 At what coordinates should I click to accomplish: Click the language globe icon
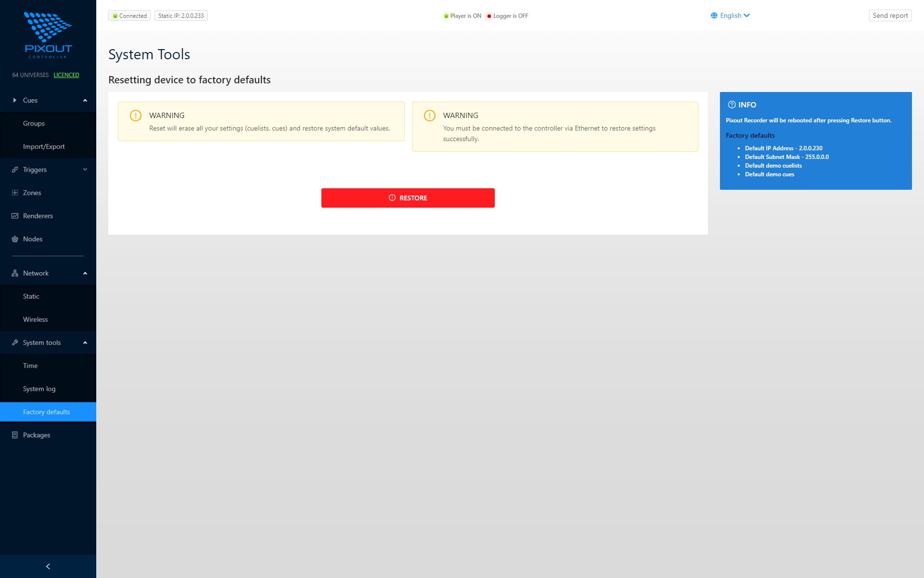tap(714, 15)
